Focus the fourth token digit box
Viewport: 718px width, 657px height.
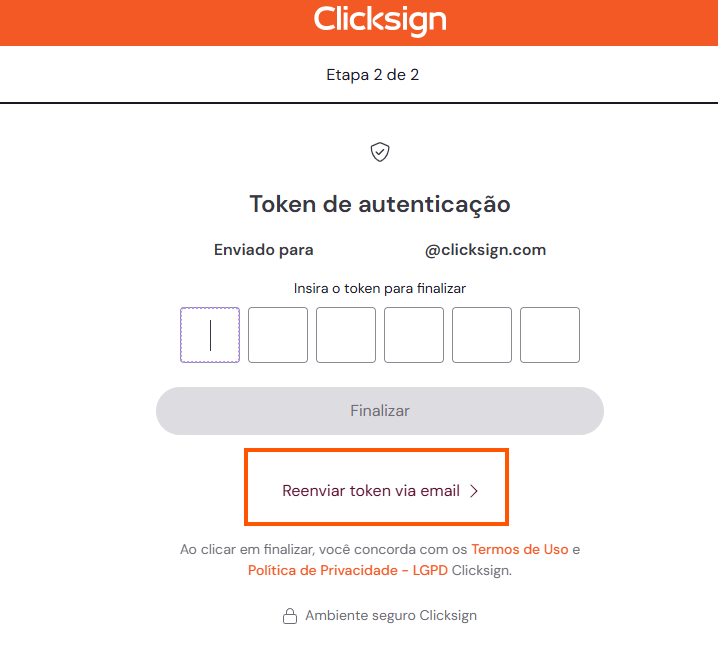[x=414, y=335]
